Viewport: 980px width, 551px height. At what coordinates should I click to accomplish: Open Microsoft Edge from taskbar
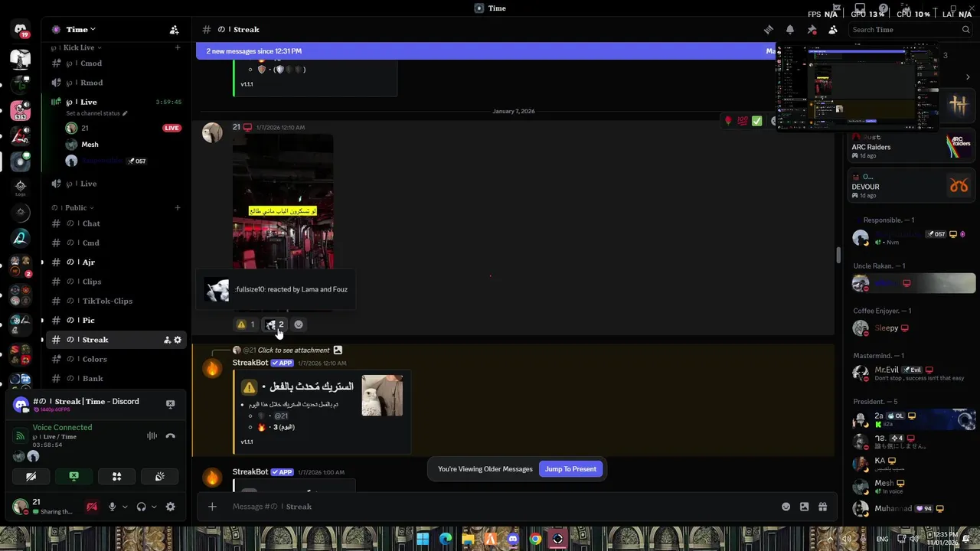446,539
